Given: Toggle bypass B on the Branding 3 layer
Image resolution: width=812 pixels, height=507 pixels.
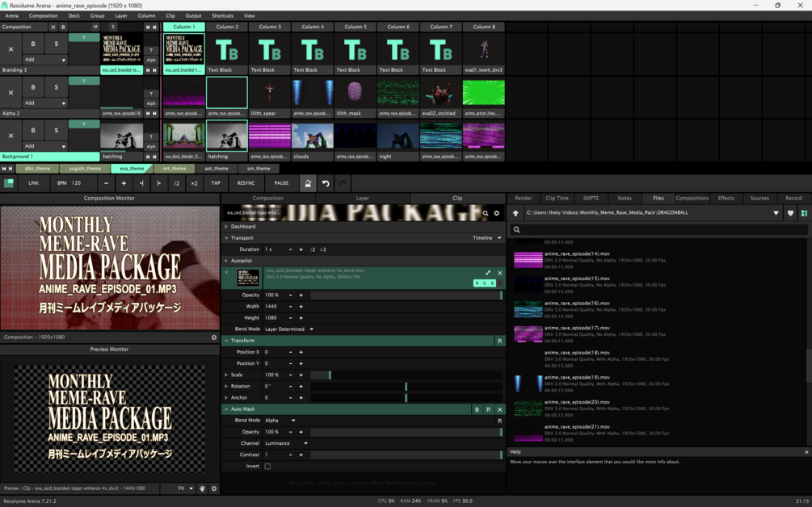Looking at the screenshot, I should (33, 44).
